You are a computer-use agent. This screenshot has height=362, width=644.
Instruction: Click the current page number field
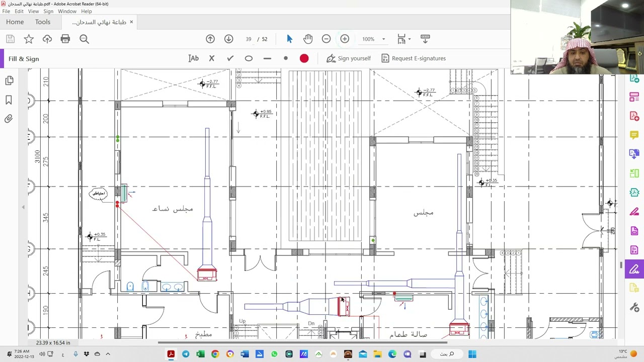click(x=248, y=39)
